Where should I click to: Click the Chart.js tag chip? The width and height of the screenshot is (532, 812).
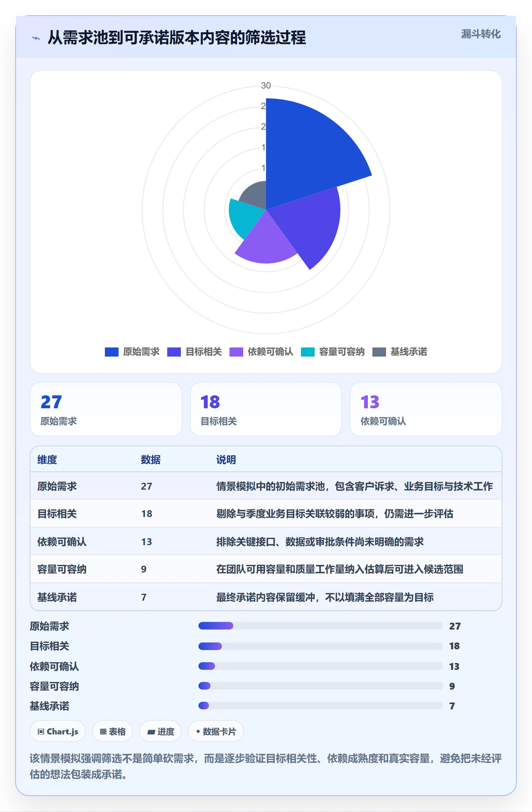click(58, 731)
